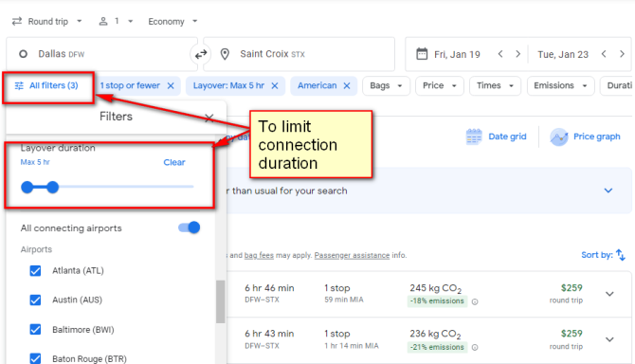Toggle All connecting airports switch

coord(190,227)
